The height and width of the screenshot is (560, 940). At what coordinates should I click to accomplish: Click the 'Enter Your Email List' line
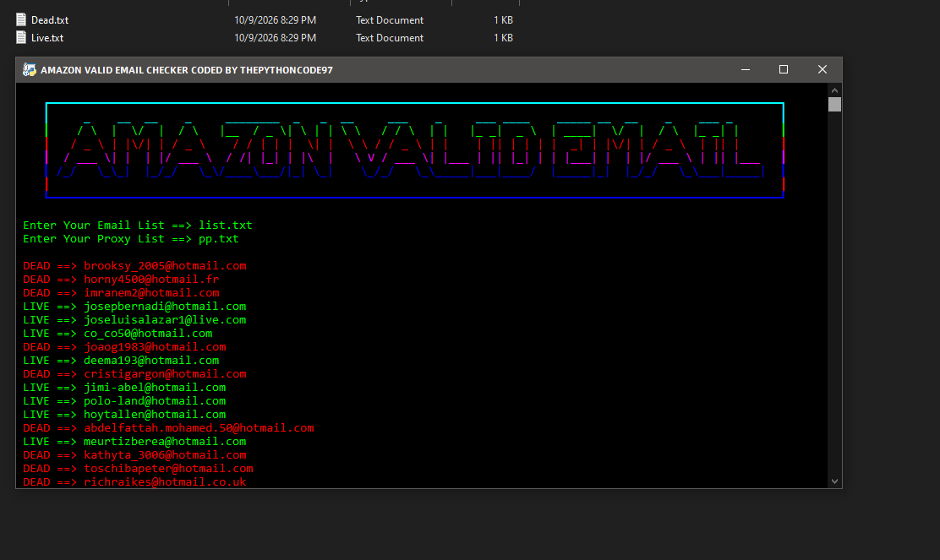pyautogui.click(x=138, y=226)
